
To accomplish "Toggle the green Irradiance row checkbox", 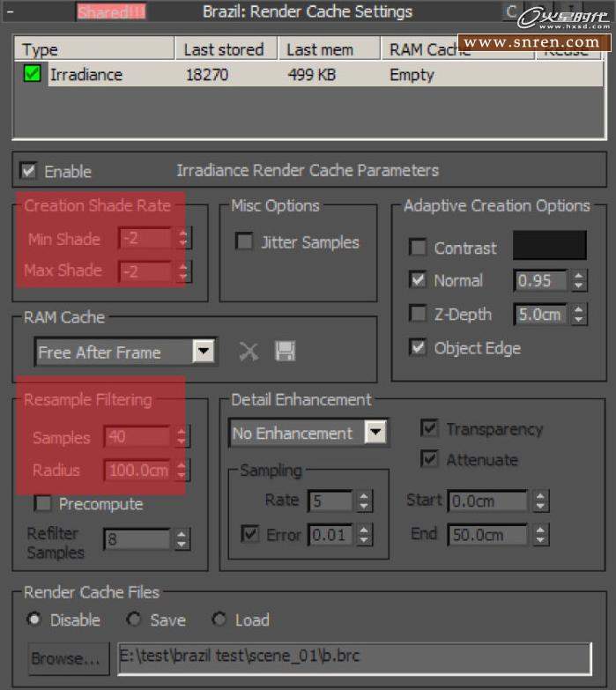I will (32, 73).
